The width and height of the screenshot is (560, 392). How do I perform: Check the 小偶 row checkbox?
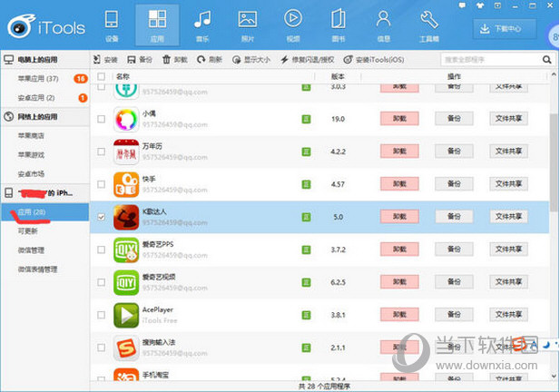click(x=102, y=119)
